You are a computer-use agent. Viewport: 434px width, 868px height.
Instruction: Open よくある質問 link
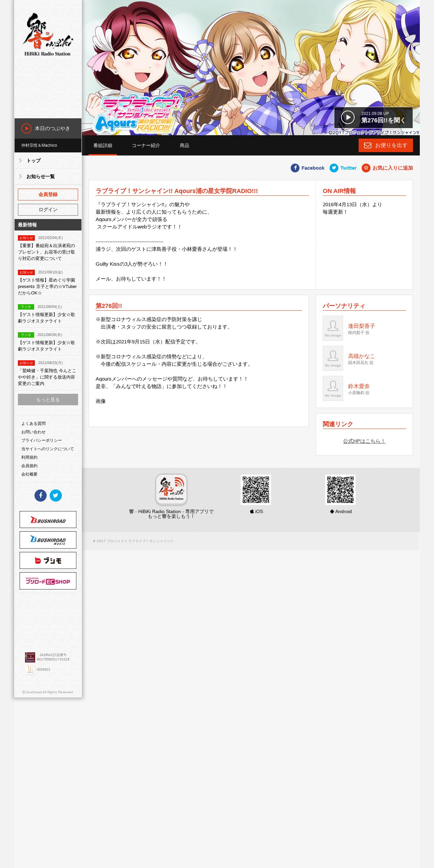(x=33, y=424)
